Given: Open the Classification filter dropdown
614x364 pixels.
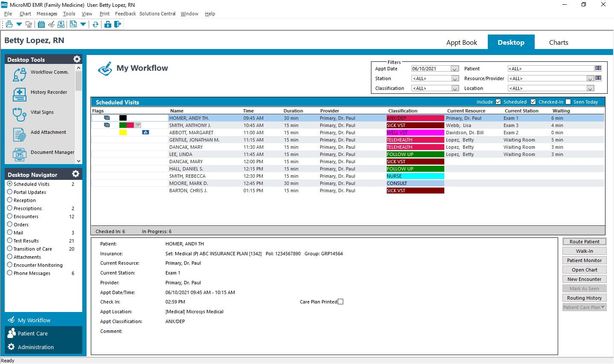Looking at the screenshot, I should click(x=455, y=88).
